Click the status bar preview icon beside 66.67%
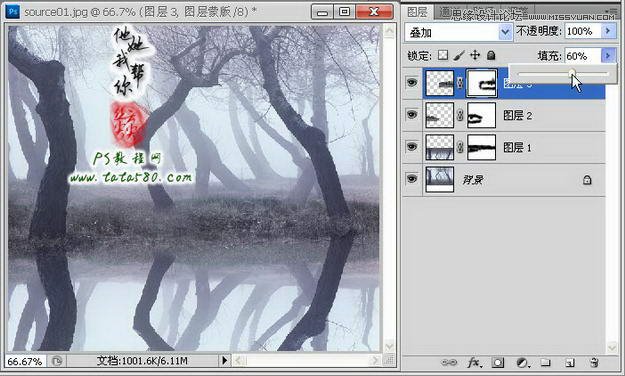 coord(57,361)
